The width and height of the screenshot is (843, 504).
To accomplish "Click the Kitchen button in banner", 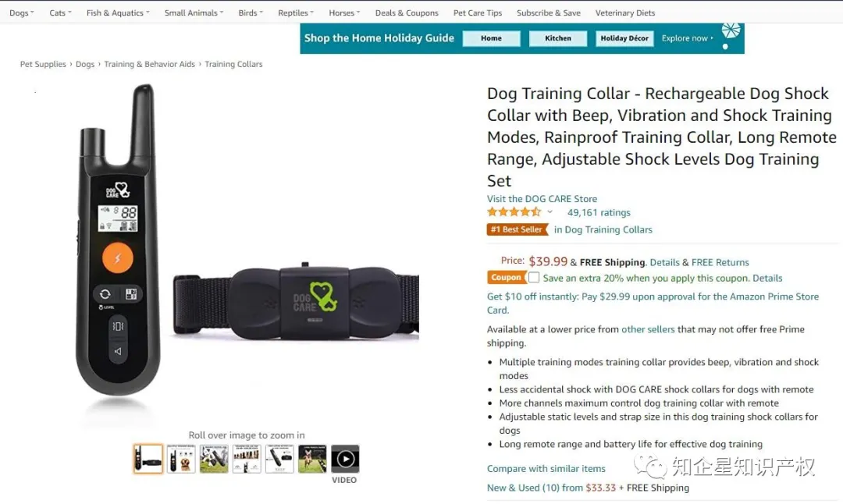I will [558, 38].
